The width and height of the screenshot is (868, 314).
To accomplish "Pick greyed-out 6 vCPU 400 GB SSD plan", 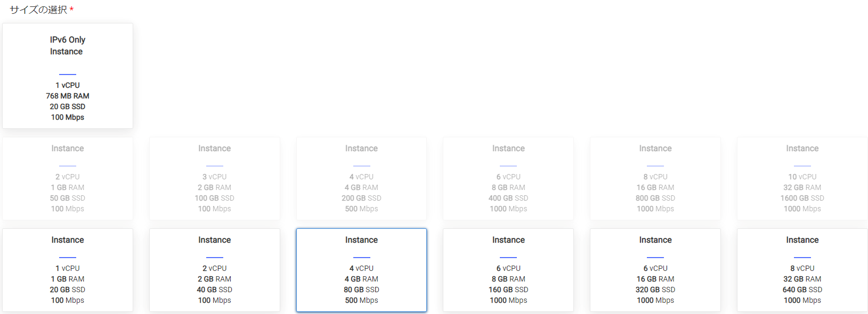I will [508, 179].
